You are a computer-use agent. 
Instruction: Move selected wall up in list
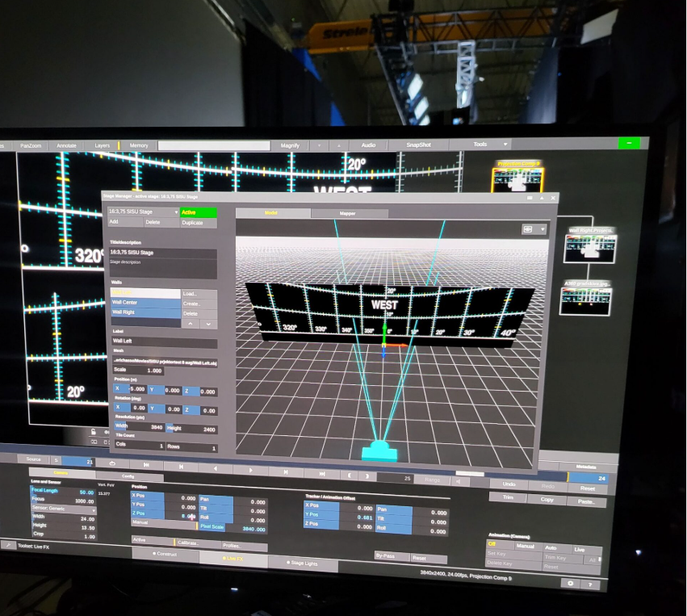pyautogui.click(x=189, y=324)
